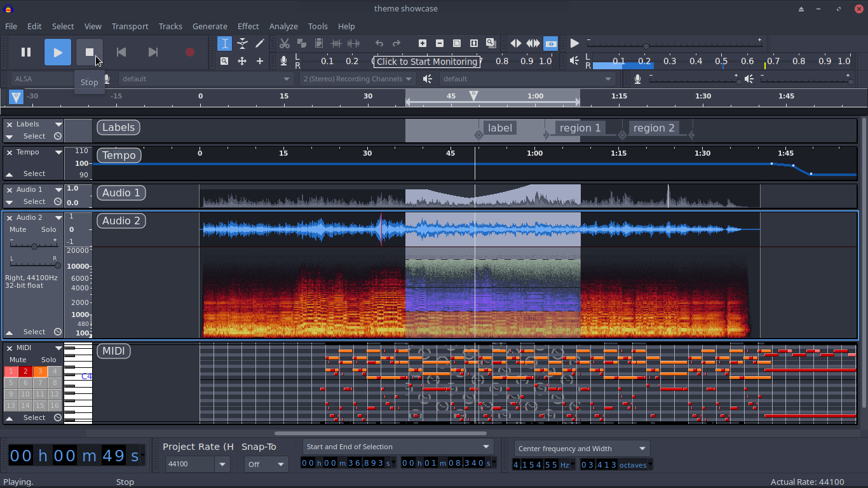Open Audio 1 track dropdown menu
868x488 pixels.
click(58, 190)
